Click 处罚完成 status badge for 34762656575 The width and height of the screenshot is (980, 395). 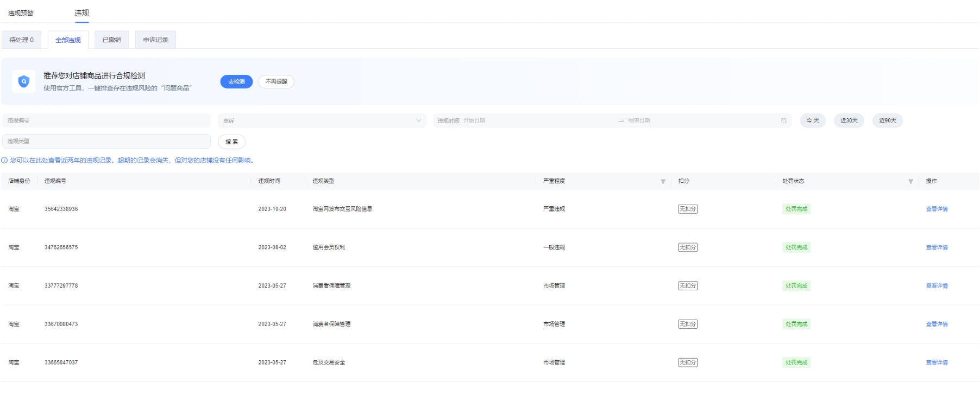pyautogui.click(x=796, y=247)
